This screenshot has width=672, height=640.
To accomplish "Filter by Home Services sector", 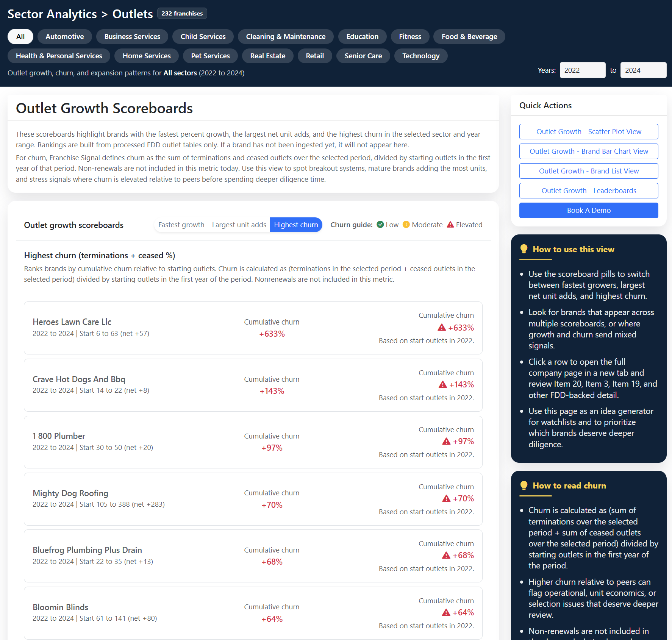I will (x=147, y=56).
